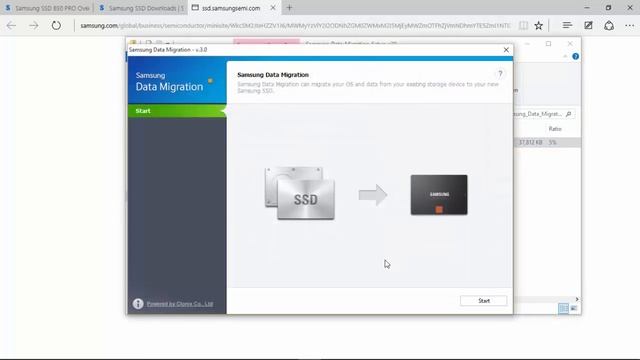
Task: Open reading view book icon
Action: (x=523, y=26)
